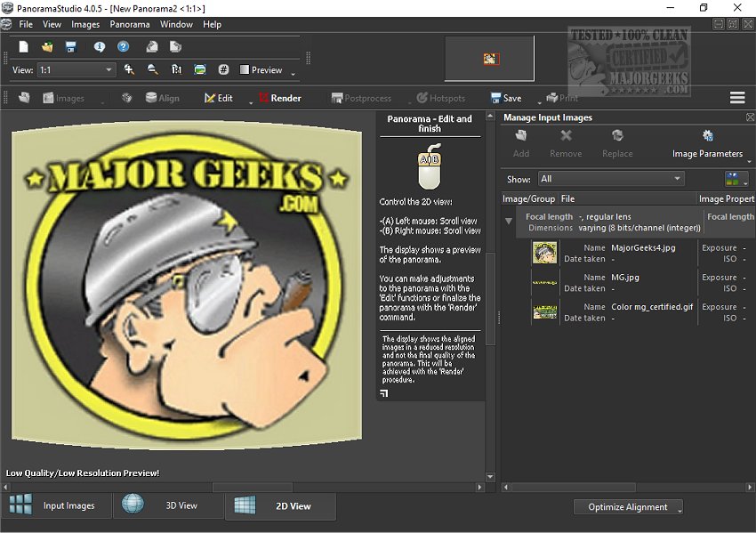The image size is (756, 533).
Task: Collapse the focal length image group
Action: 509,221
